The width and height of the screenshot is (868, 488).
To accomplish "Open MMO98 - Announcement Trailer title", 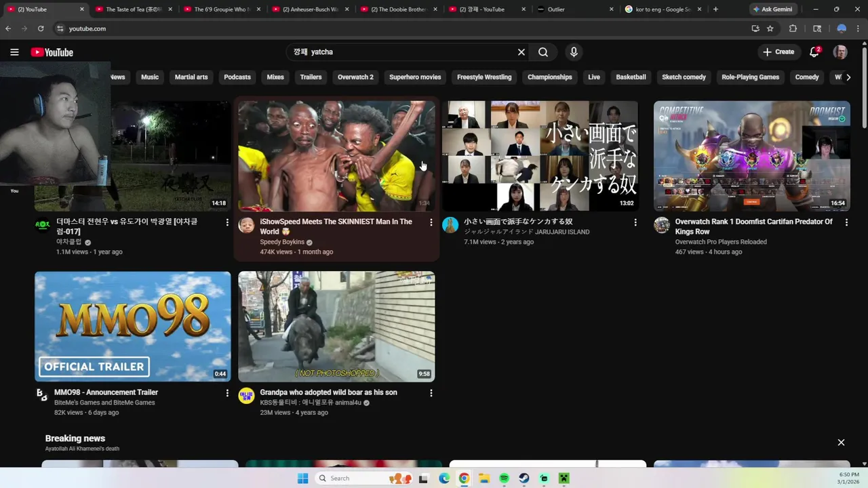I will 106,392.
